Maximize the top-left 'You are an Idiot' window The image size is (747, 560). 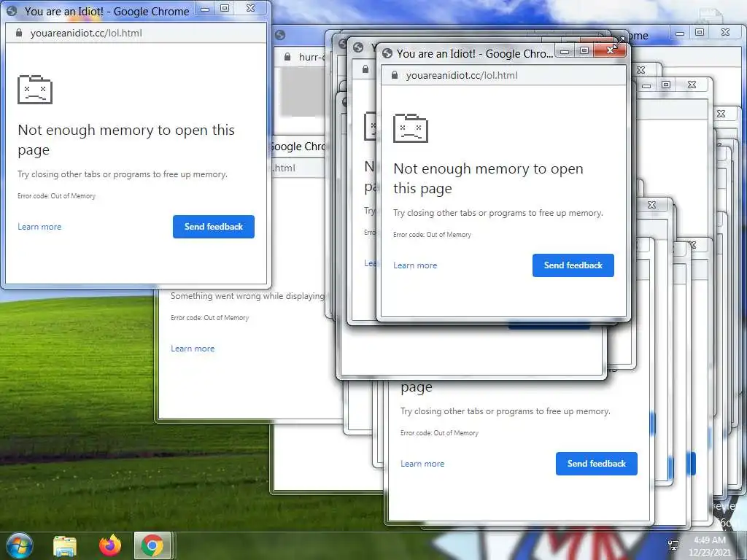225,9
